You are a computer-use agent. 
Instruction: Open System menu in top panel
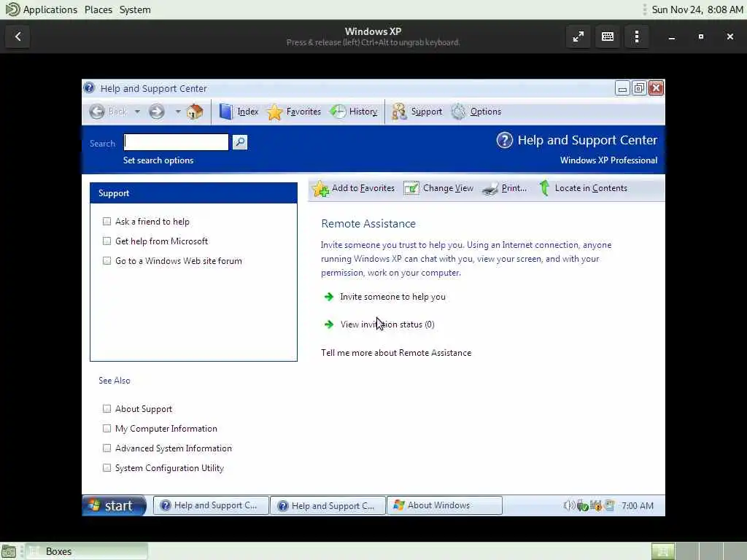[135, 9]
